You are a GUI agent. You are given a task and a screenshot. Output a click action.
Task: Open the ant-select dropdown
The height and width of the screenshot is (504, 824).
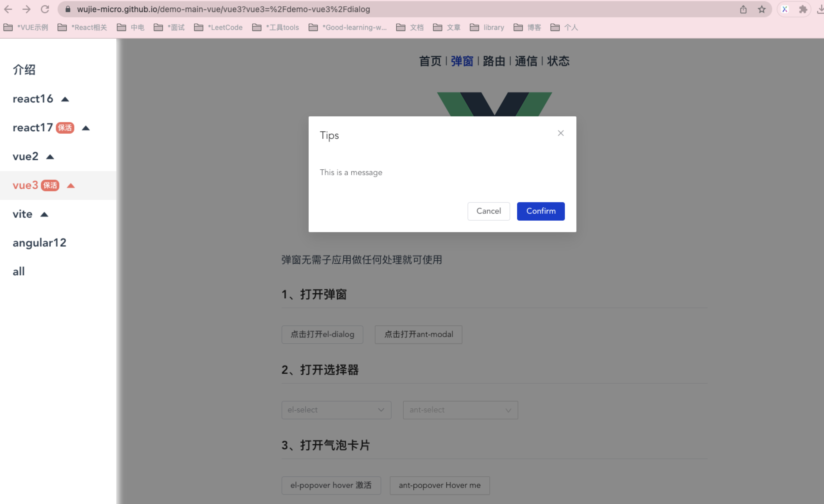click(x=460, y=410)
